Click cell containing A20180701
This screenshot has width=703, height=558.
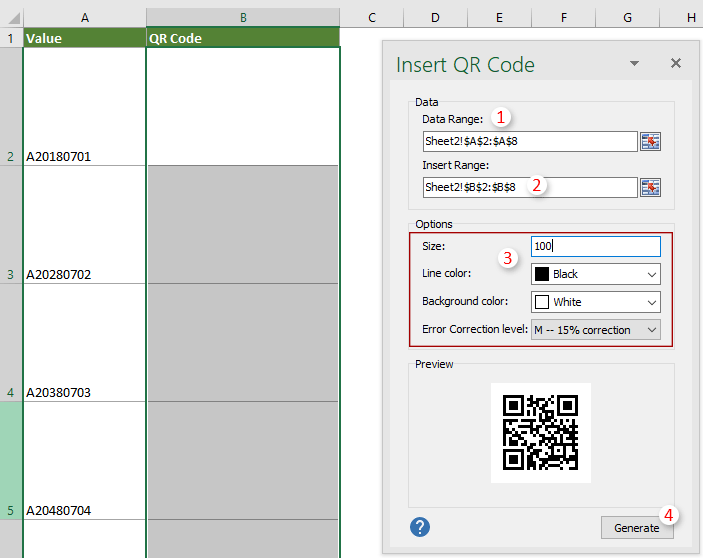85,107
